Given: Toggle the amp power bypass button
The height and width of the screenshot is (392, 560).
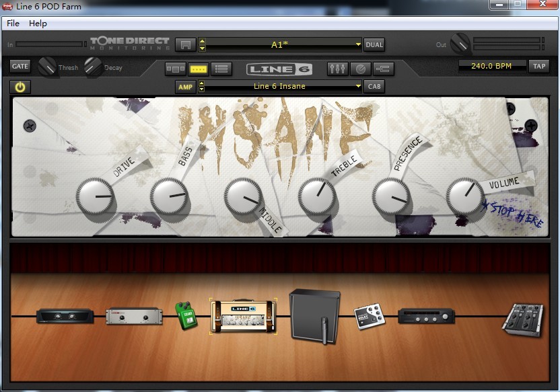Looking at the screenshot, I should click(20, 87).
